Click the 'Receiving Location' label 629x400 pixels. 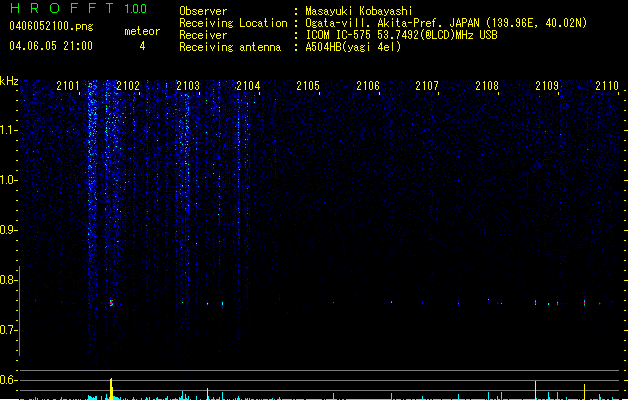233,23
